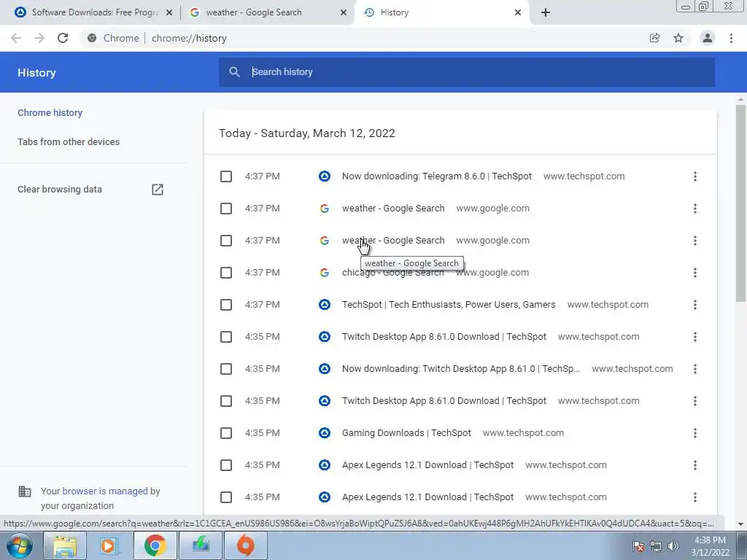Click the orange swirl taskbar app icon
The image size is (747, 560).
click(245, 545)
